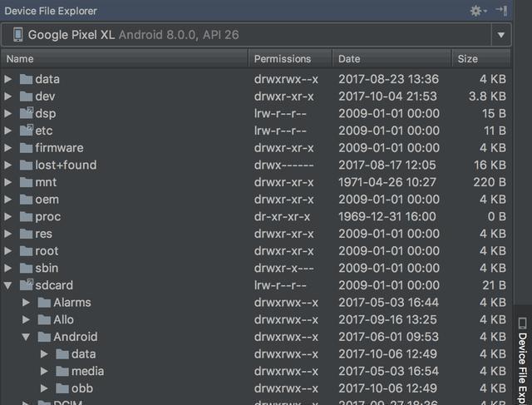Click the oem folder icon
Screen dimensions: 532x405
click(x=26, y=200)
